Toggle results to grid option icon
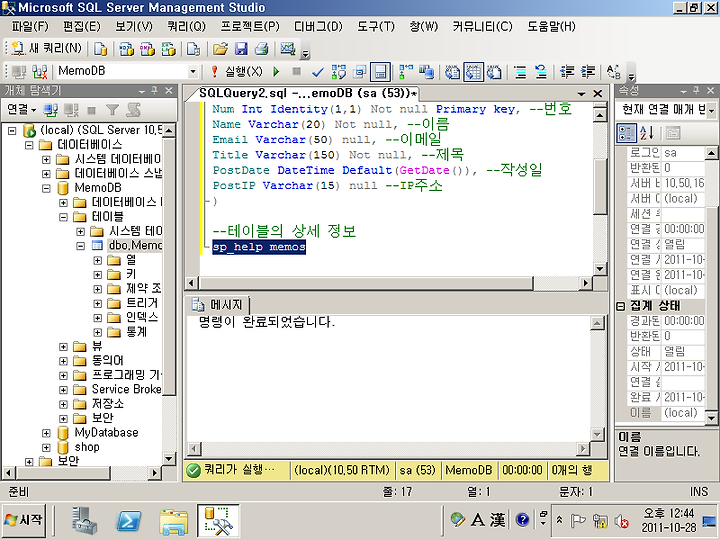The image size is (720, 540). tap(473, 72)
